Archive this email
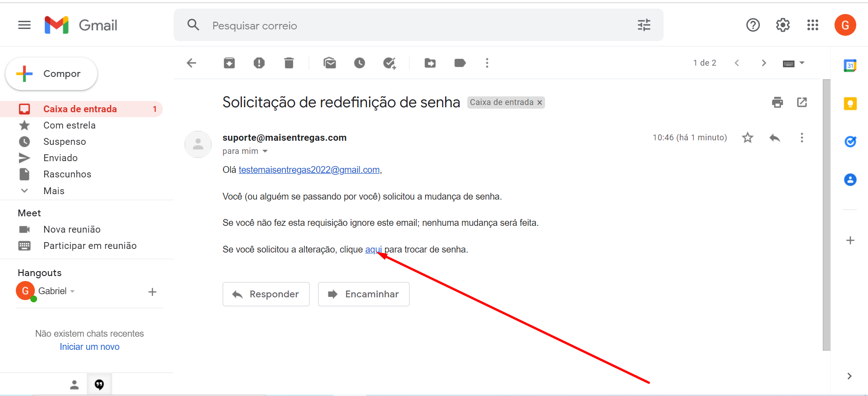868x396 pixels. click(x=229, y=63)
